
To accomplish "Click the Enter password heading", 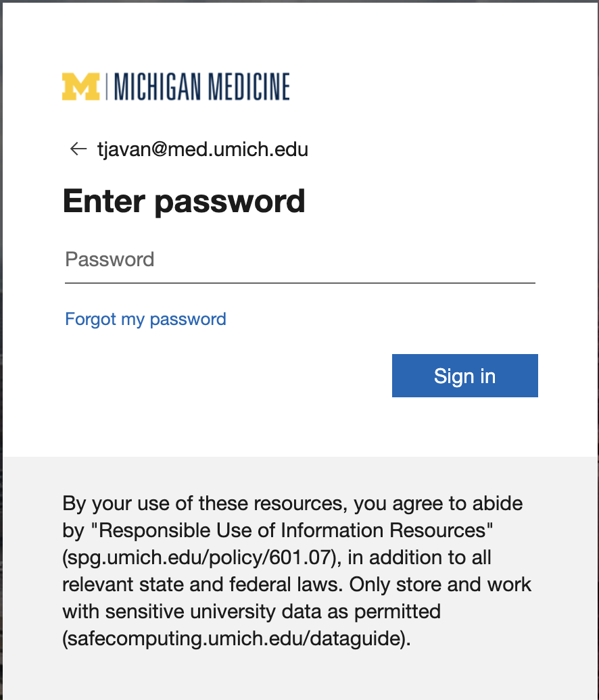I will pos(184,201).
